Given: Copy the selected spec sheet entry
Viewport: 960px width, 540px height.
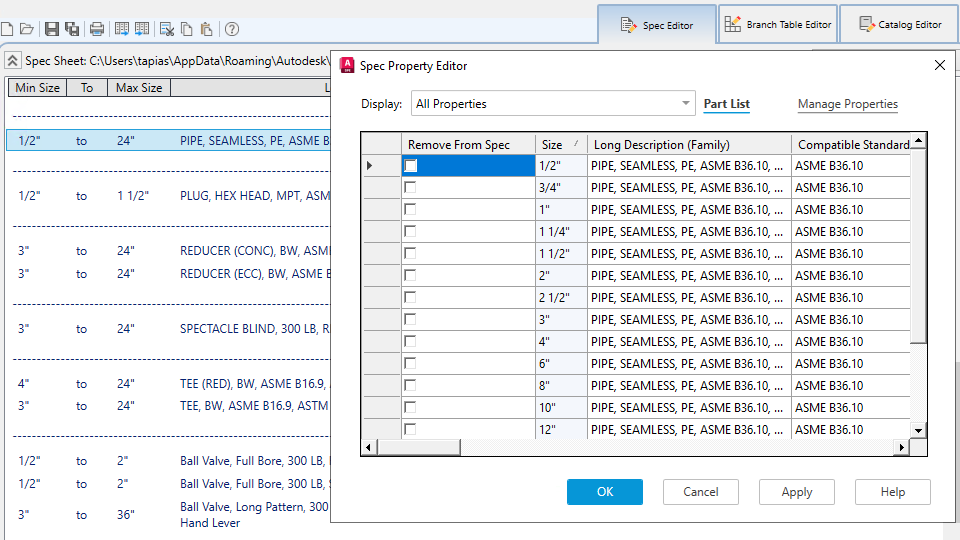Looking at the screenshot, I should click(187, 29).
